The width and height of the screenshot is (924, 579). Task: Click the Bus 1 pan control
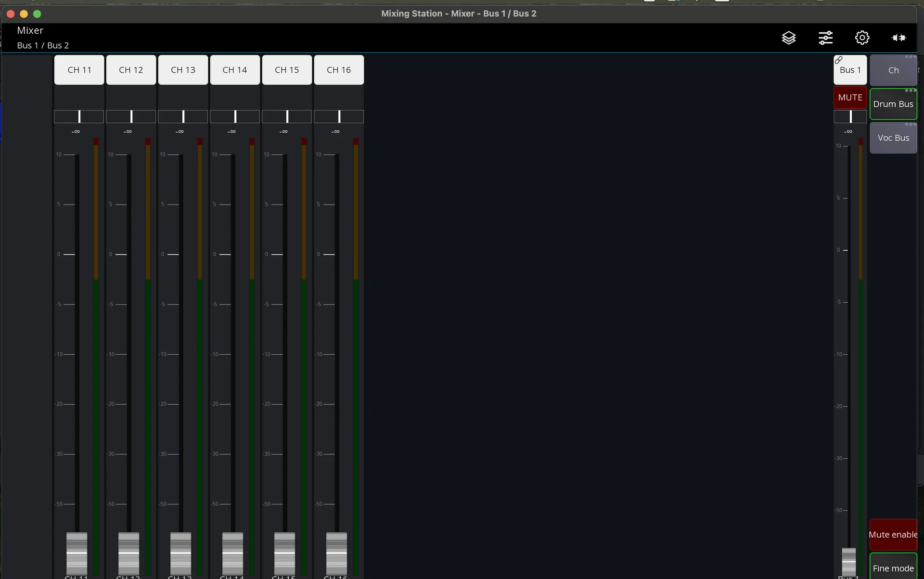(x=850, y=116)
